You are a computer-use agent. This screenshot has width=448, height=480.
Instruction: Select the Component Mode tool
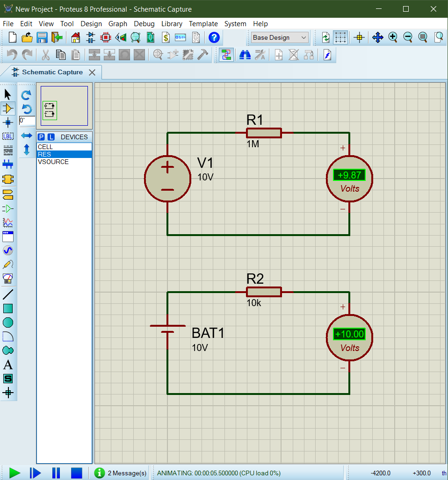point(8,108)
